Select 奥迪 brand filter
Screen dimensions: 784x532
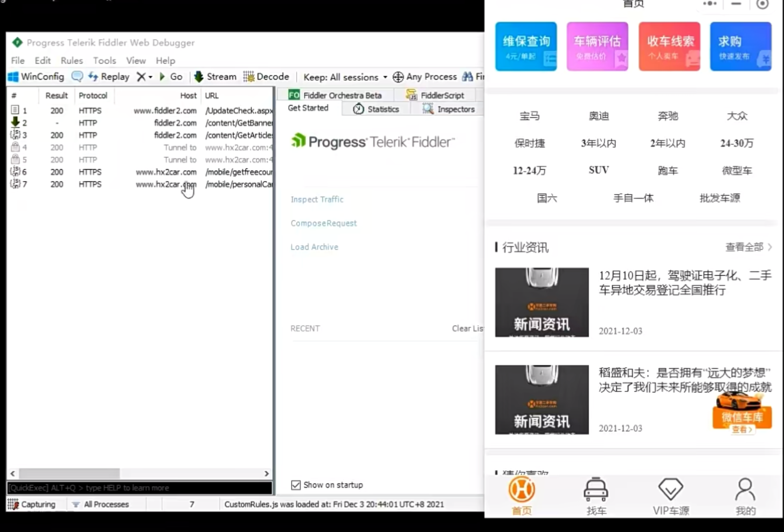(599, 116)
